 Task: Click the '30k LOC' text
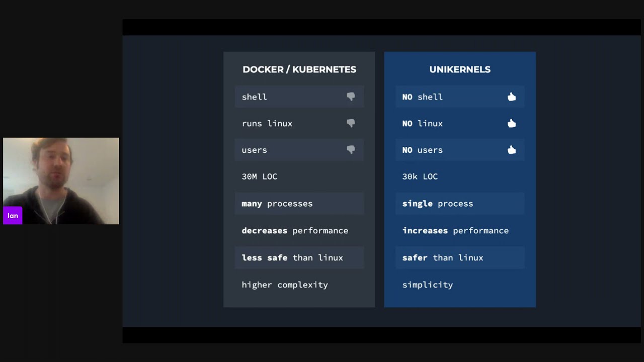coord(420,176)
